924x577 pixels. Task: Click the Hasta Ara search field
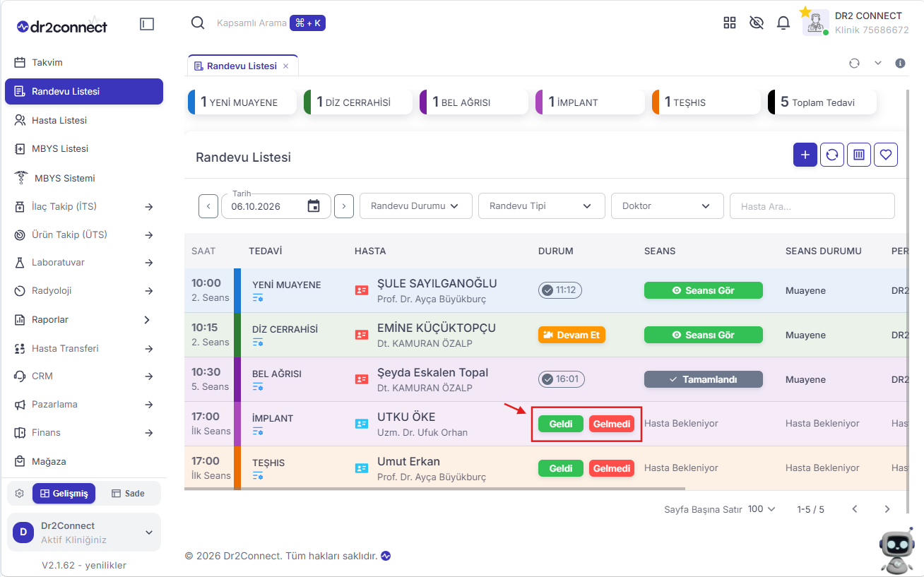coord(812,206)
